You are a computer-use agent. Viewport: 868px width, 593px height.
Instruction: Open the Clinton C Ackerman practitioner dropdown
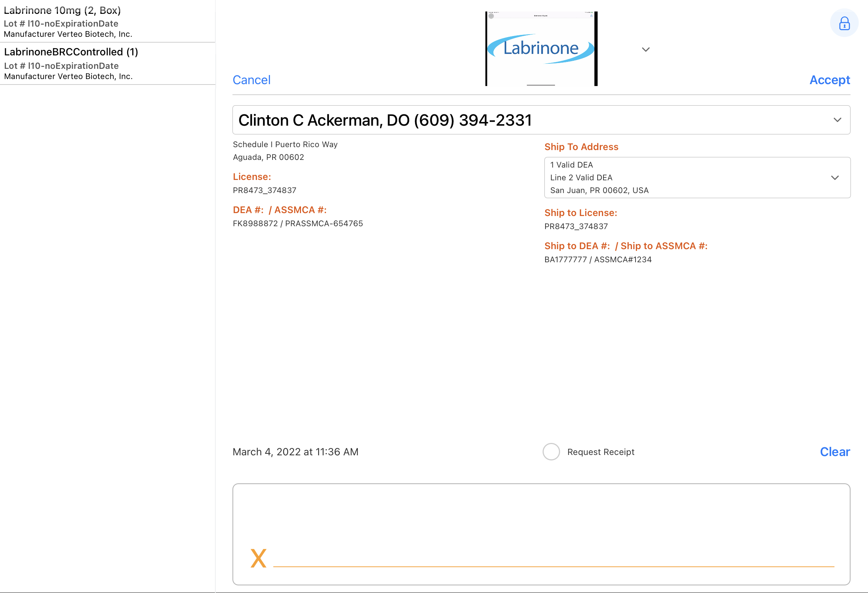pos(541,120)
